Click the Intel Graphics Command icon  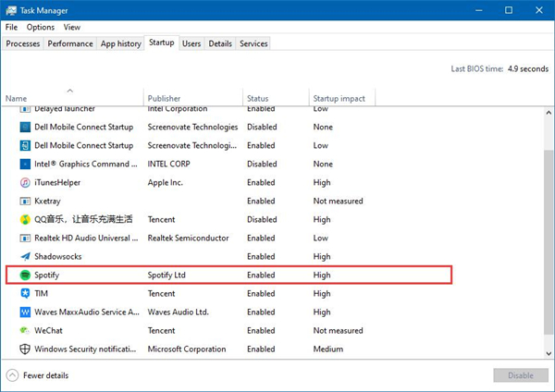coord(25,165)
